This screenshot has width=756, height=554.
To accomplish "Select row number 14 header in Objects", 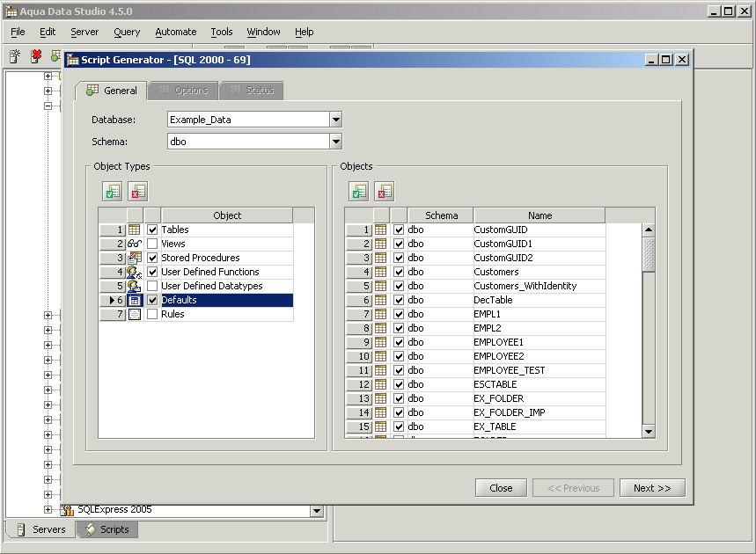I will coord(359,412).
